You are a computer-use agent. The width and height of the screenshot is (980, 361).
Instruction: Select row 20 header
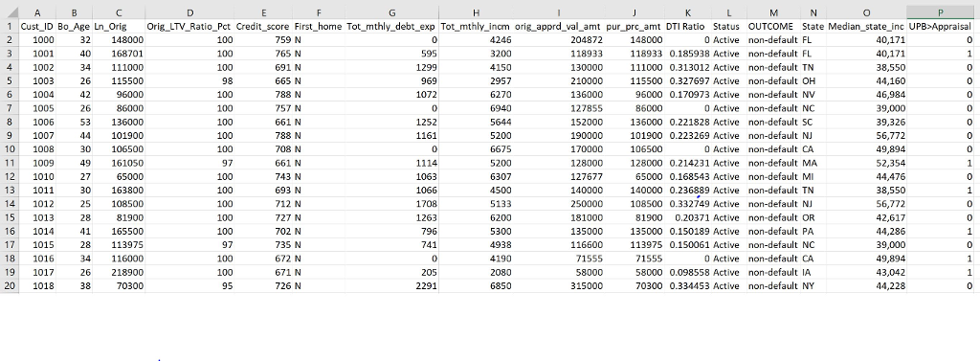tap(10, 285)
